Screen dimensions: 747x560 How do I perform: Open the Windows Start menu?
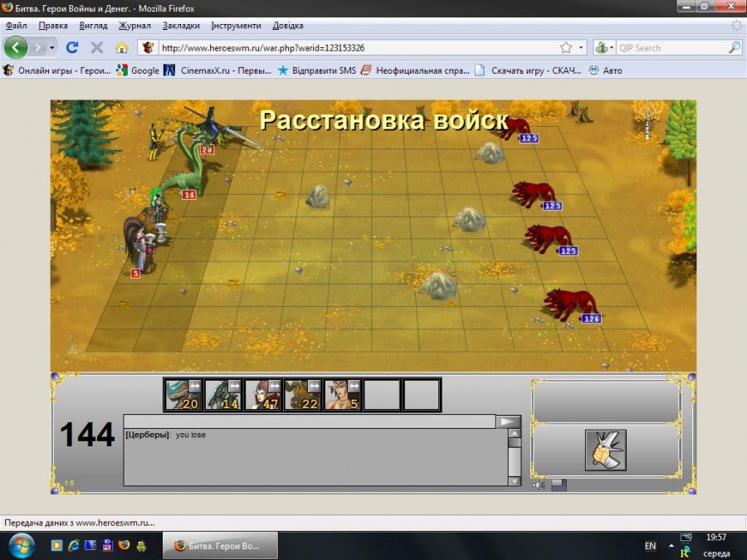pyautogui.click(x=21, y=545)
